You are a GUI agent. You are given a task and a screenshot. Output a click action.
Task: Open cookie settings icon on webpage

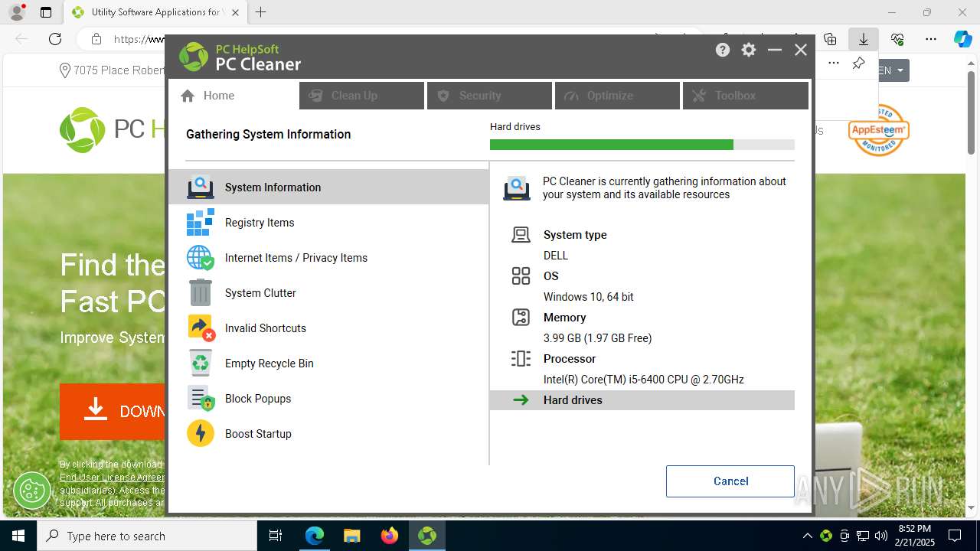[x=32, y=491]
